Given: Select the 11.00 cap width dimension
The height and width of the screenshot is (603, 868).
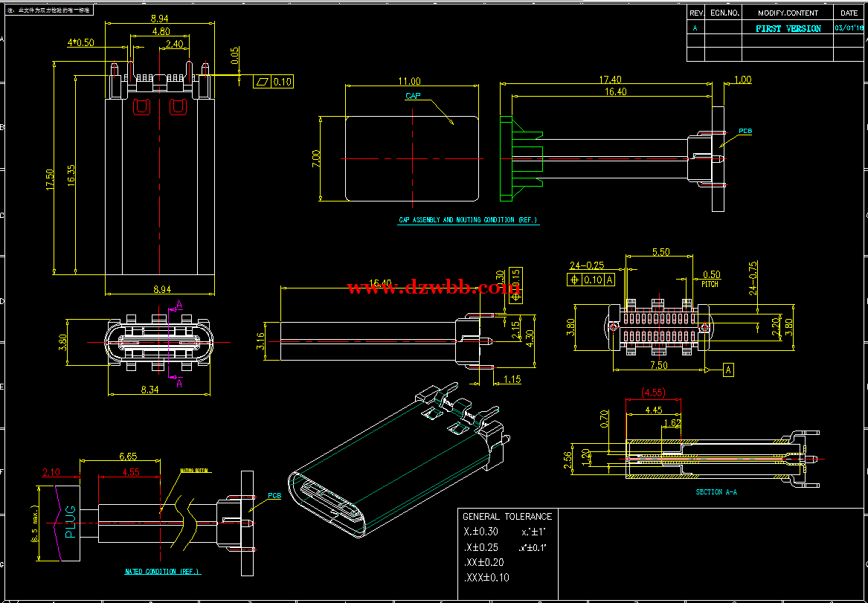Looking at the screenshot, I should (x=410, y=81).
